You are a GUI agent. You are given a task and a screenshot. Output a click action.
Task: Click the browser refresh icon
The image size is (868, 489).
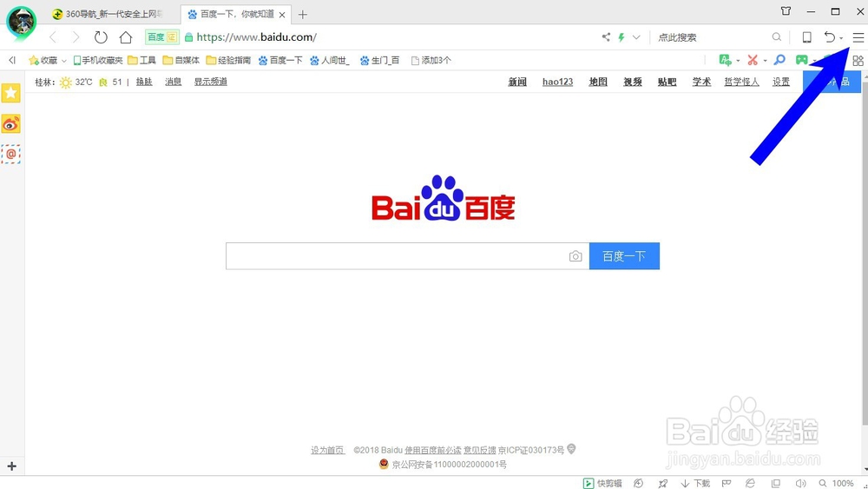click(101, 37)
